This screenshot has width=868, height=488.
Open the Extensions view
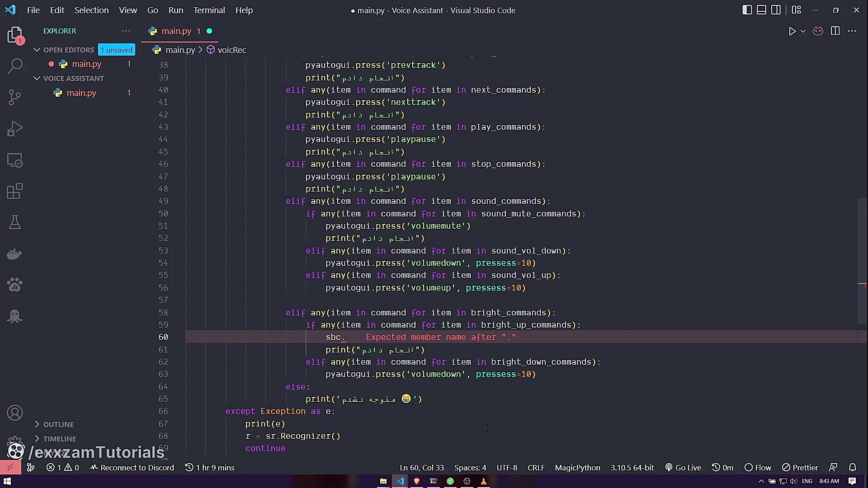coord(15,191)
